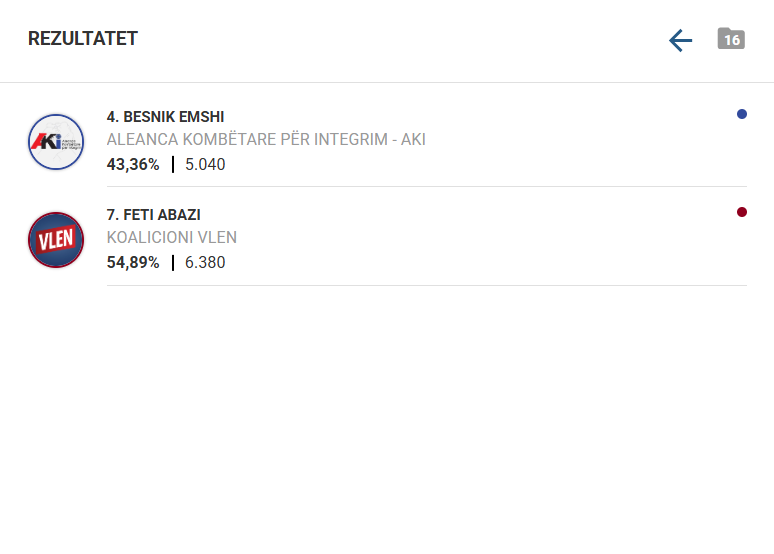Select candidate 4. Besnik Emshi

coord(165,117)
